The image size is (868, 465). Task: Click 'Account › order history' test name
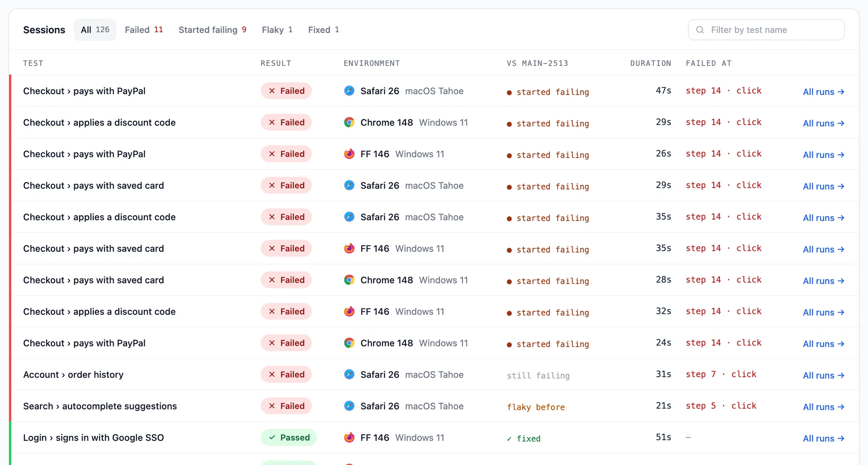[x=73, y=374]
